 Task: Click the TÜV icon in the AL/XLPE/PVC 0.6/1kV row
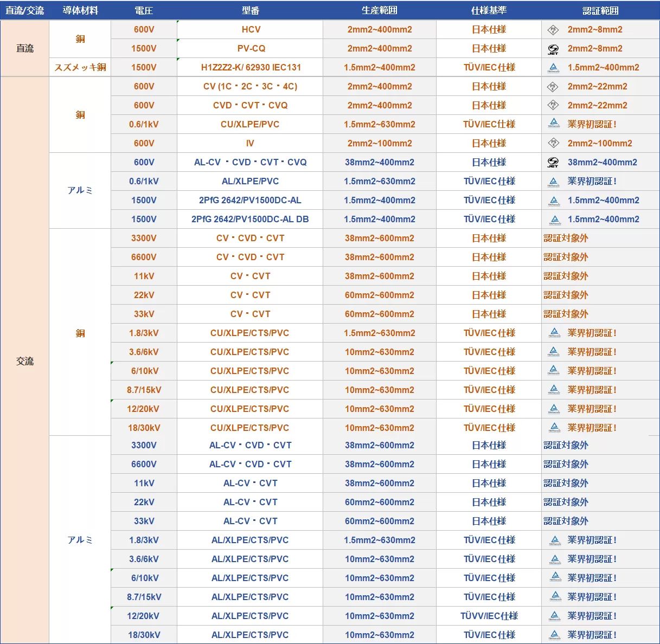[x=554, y=181]
